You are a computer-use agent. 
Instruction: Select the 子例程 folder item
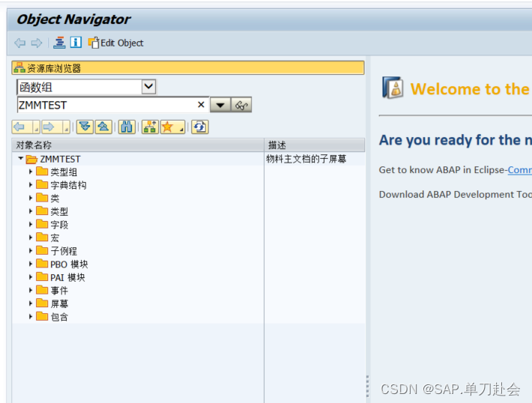tap(64, 251)
